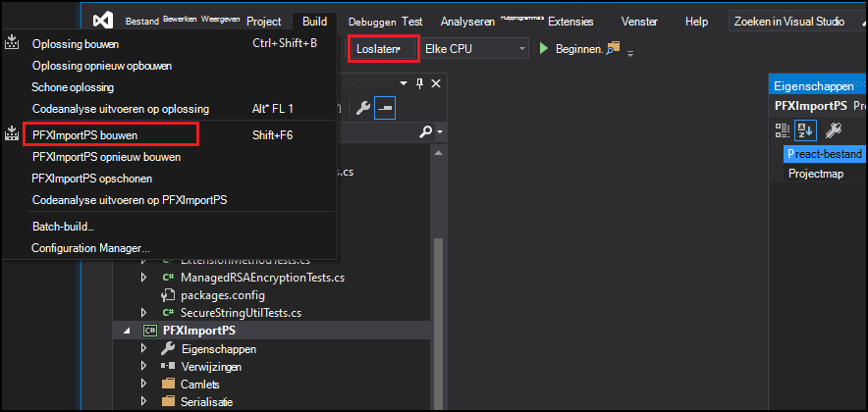This screenshot has width=868, height=412.
Task: Open the Project menu
Action: [264, 22]
